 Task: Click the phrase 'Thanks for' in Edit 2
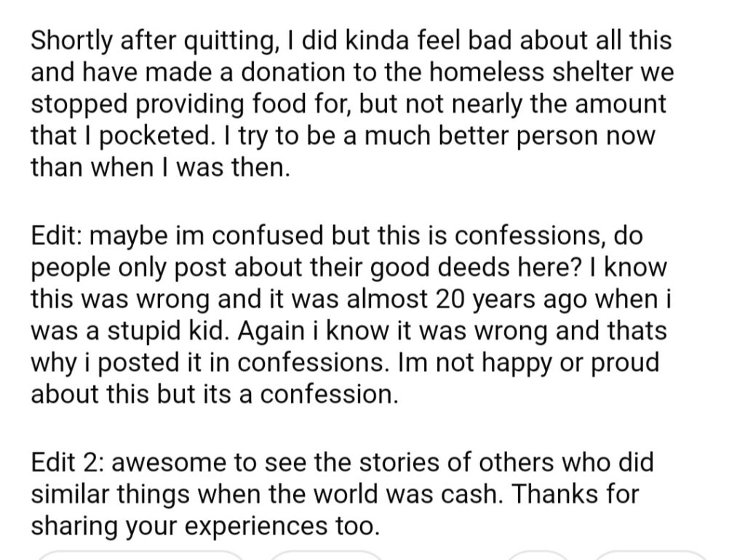click(x=575, y=494)
